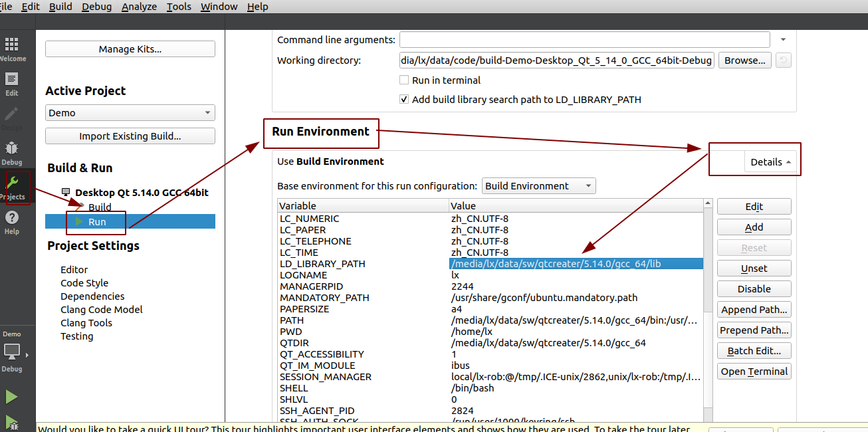Viewport: 868px width, 432px height.
Task: Select the LD_LIBRARY_PATH variable row
Action: pos(490,264)
